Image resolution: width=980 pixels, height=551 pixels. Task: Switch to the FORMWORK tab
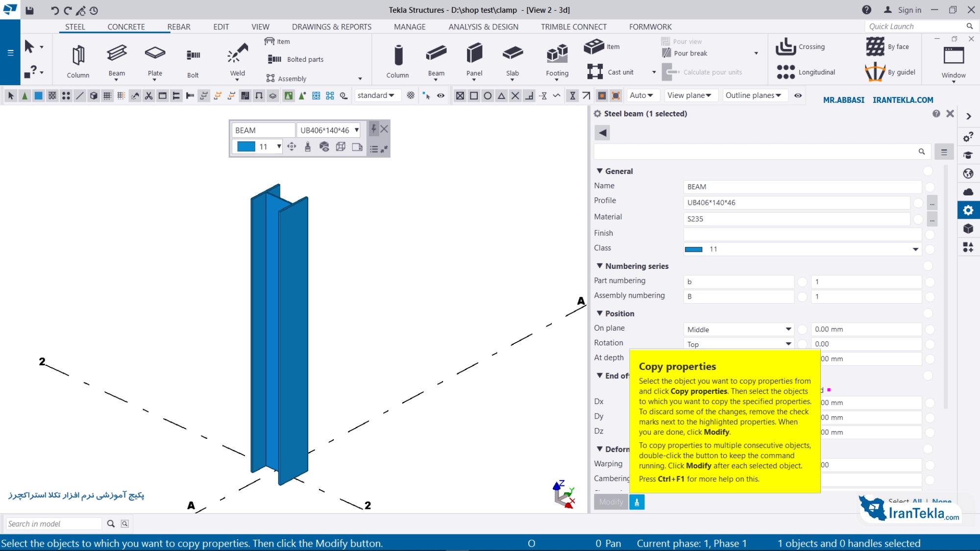point(650,27)
